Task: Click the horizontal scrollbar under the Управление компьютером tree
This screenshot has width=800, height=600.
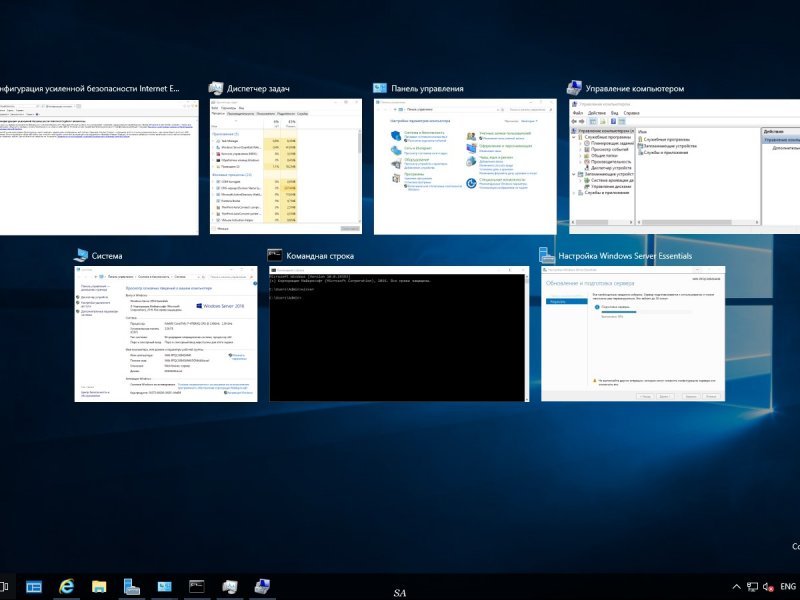Action: [602, 222]
